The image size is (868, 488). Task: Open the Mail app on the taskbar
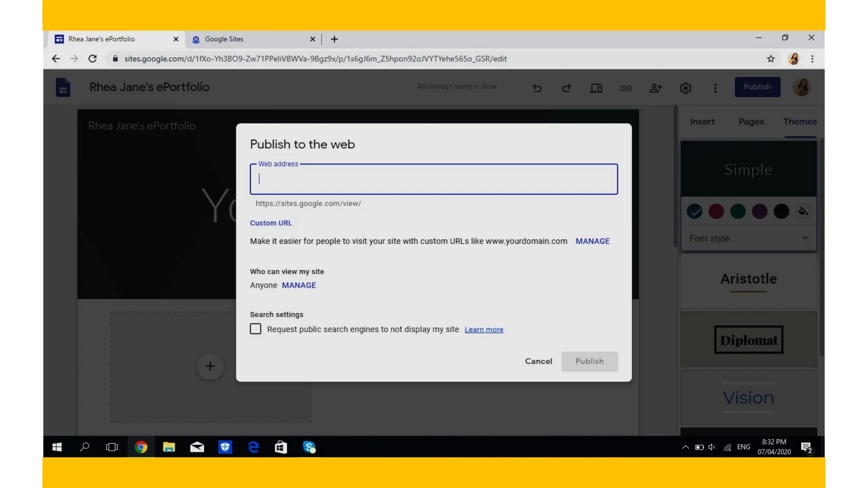coord(197,447)
